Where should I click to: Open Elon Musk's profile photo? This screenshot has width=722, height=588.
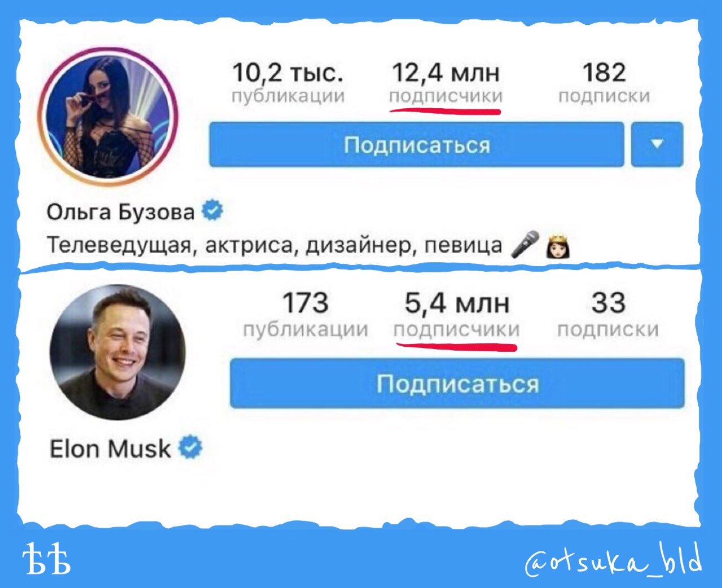tap(117, 352)
